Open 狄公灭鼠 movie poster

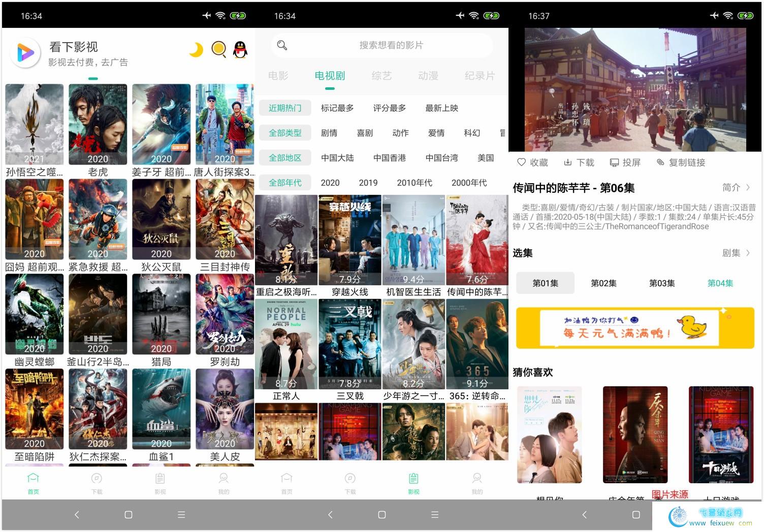pos(161,219)
